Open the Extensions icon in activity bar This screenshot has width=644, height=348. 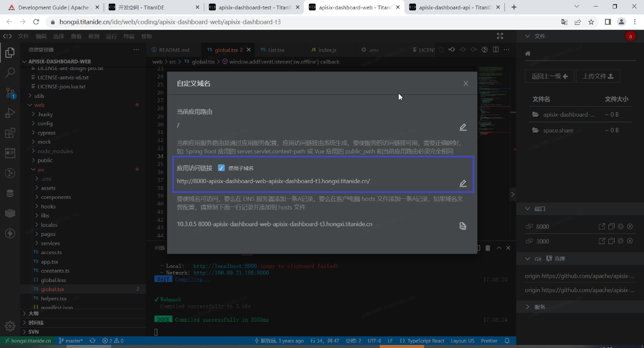11,133
